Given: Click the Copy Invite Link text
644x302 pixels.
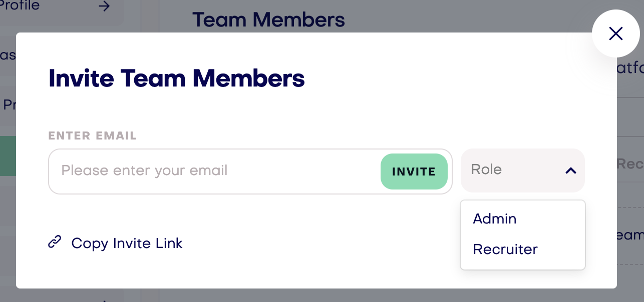Looking at the screenshot, I should [127, 243].
